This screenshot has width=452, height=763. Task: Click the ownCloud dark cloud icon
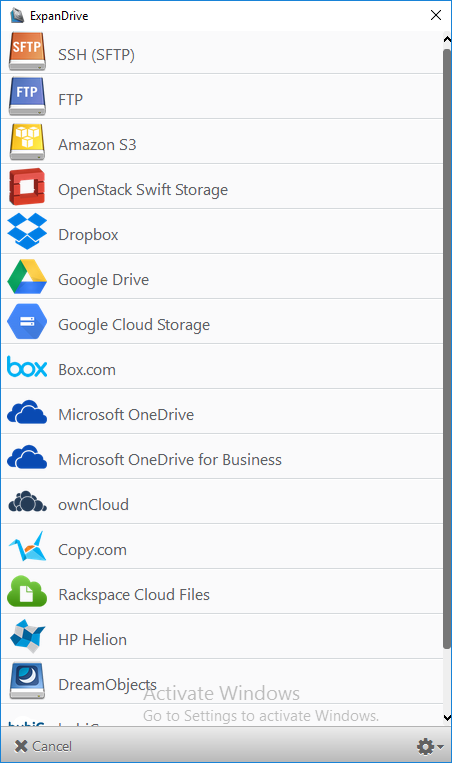(x=27, y=502)
